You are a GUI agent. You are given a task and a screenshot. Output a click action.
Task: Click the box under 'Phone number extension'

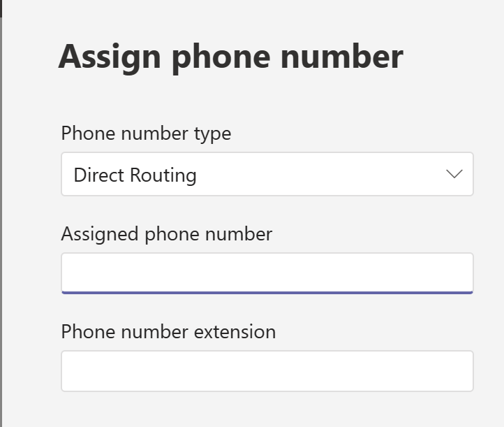tap(267, 370)
